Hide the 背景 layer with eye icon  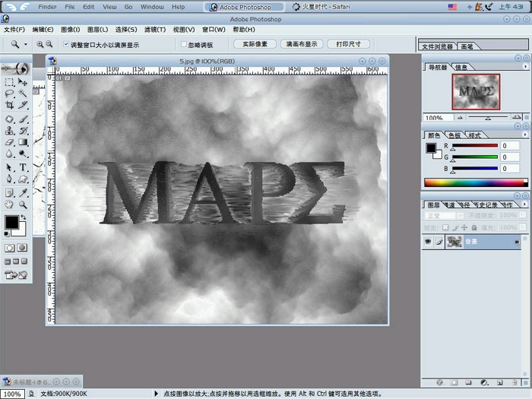tap(429, 241)
